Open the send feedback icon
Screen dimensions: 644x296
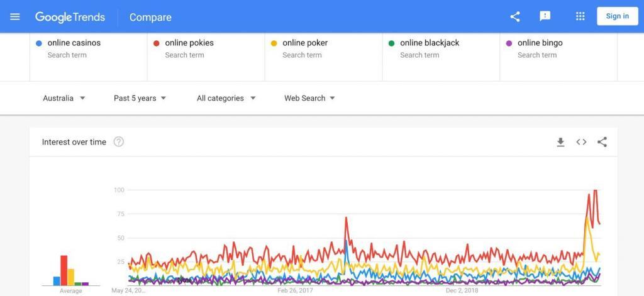click(x=545, y=16)
